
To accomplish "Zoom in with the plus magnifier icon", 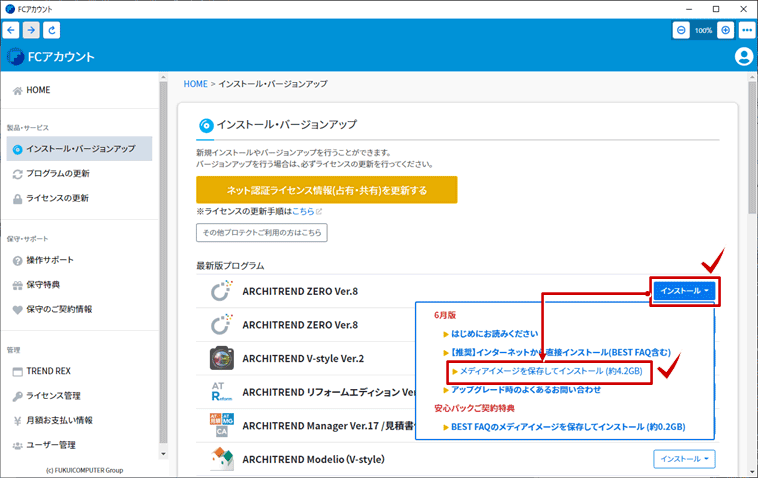I will 725,30.
